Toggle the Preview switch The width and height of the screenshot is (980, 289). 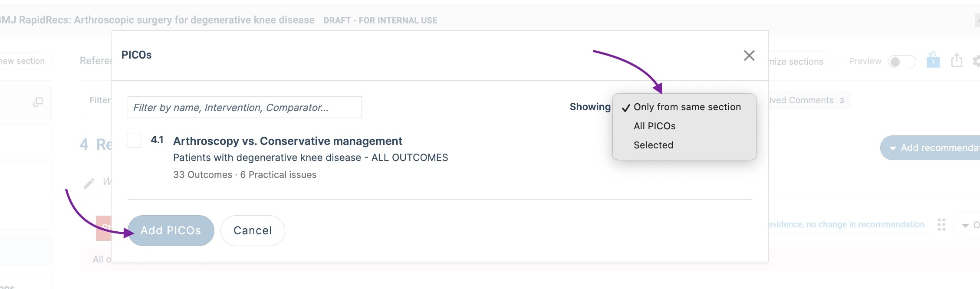[x=901, y=62]
